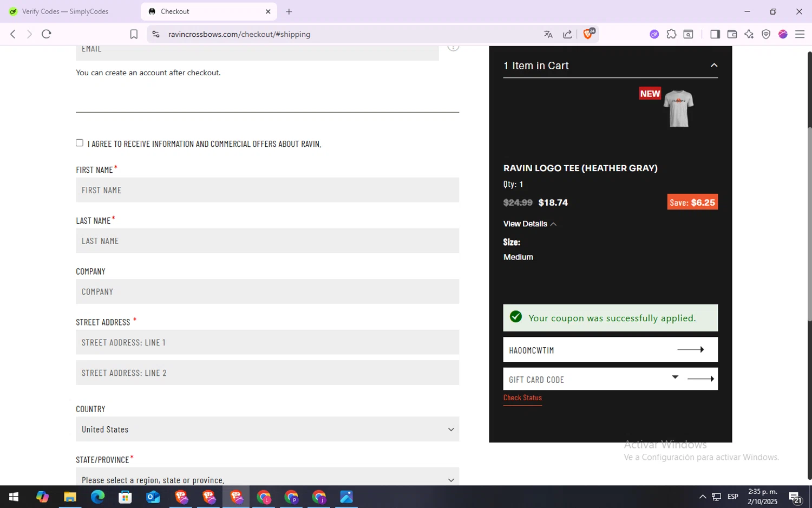Open File Explorer from taskbar
This screenshot has height=508, width=812.
click(x=70, y=497)
